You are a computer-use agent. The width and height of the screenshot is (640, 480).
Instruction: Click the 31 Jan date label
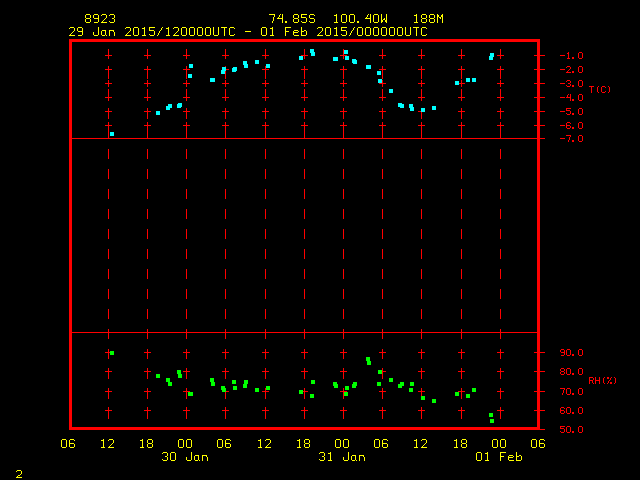[341, 457]
